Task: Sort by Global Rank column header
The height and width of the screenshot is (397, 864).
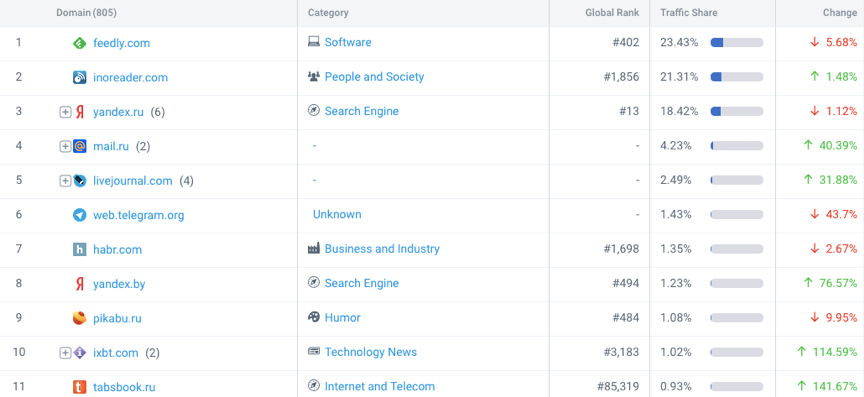Action: tap(612, 13)
